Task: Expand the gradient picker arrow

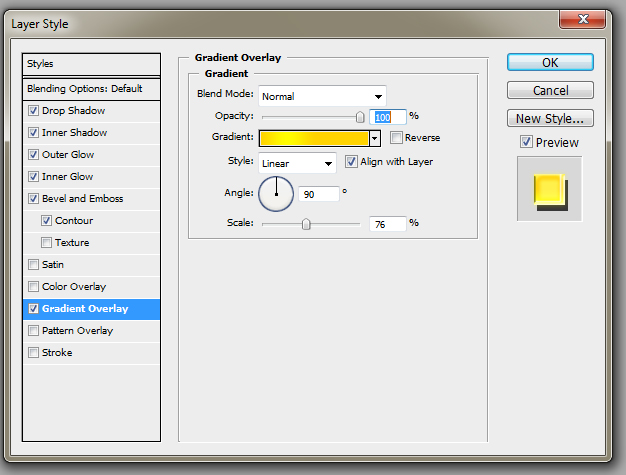Action: click(x=374, y=139)
